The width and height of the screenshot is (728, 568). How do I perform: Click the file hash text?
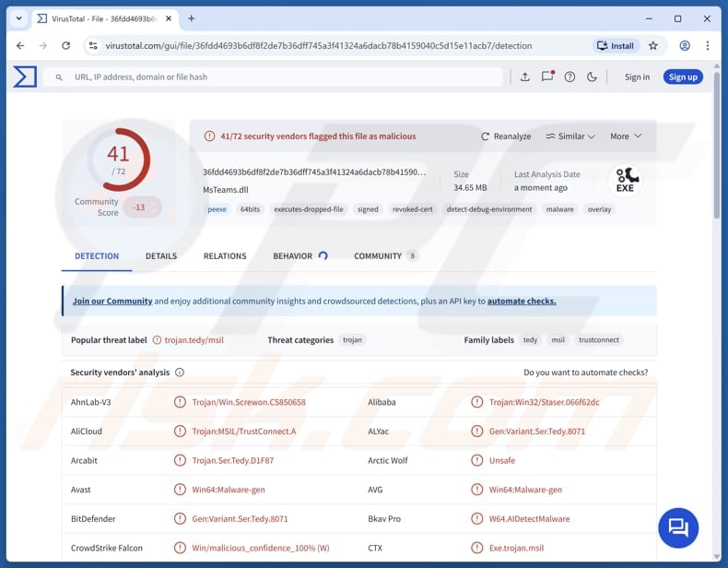(x=314, y=172)
